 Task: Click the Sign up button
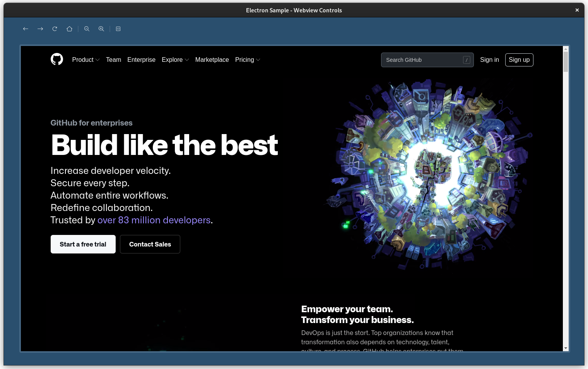tap(519, 60)
